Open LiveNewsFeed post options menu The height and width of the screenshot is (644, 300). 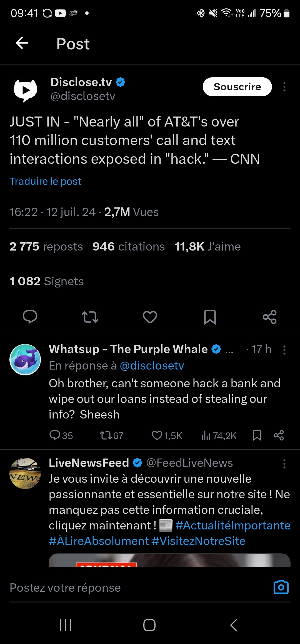284,464
